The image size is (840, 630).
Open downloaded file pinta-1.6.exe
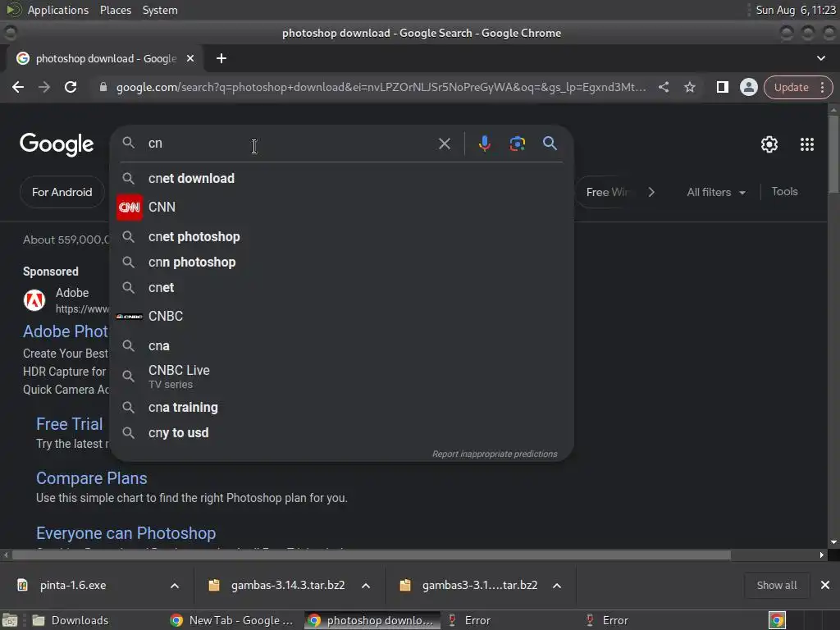click(73, 585)
